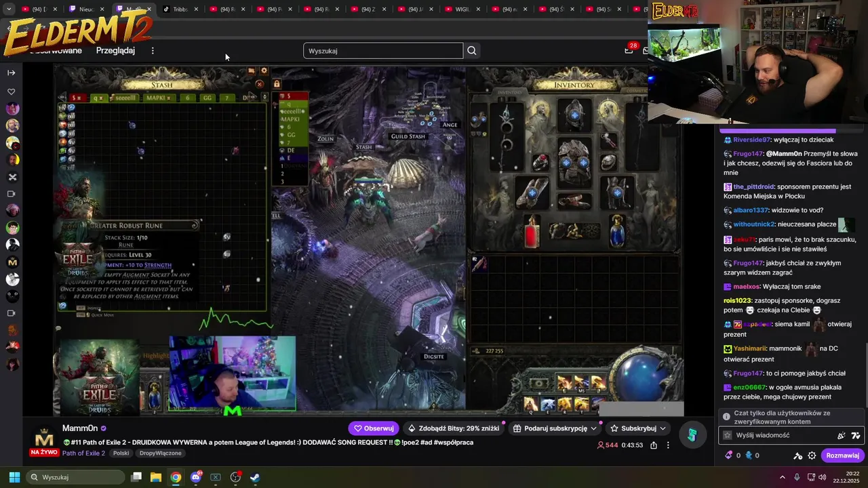The width and height of the screenshot is (868, 488).
Task: Click username rois1023 in chat
Action: click(737, 300)
